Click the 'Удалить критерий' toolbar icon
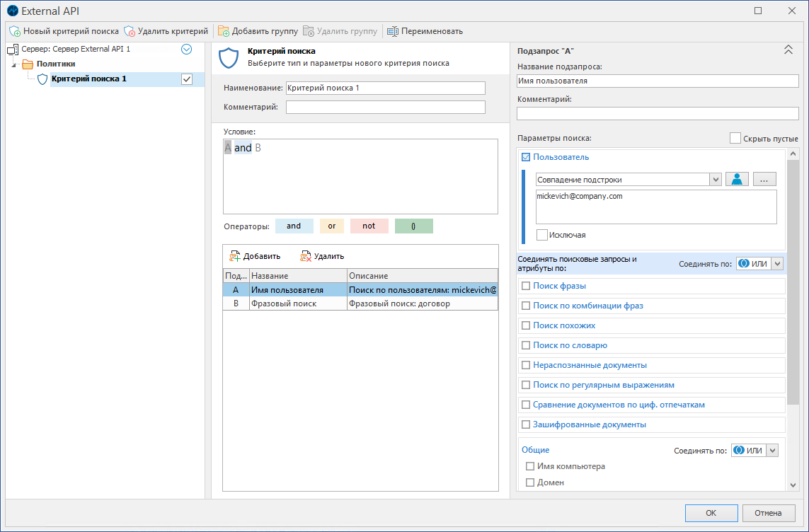 pyautogui.click(x=130, y=31)
